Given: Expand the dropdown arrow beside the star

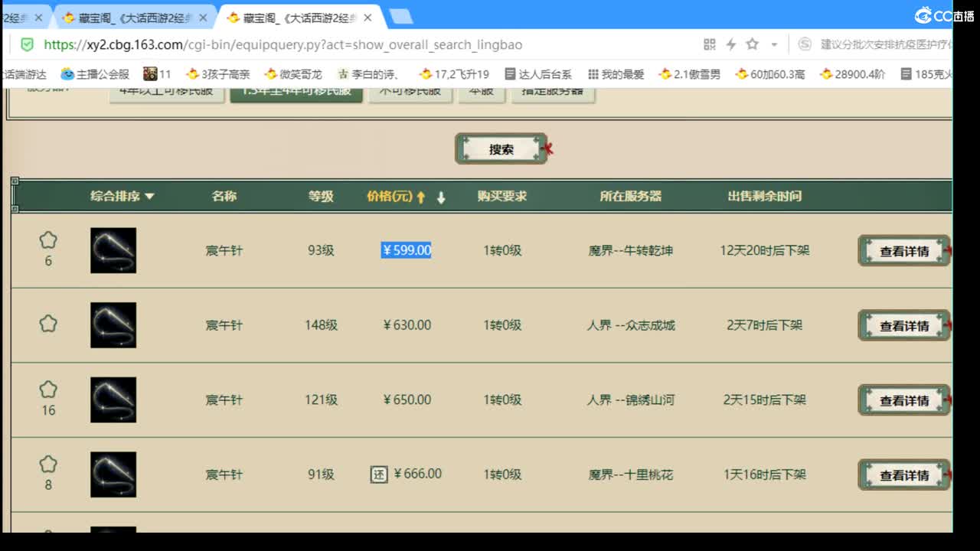Looking at the screenshot, I should [x=774, y=44].
